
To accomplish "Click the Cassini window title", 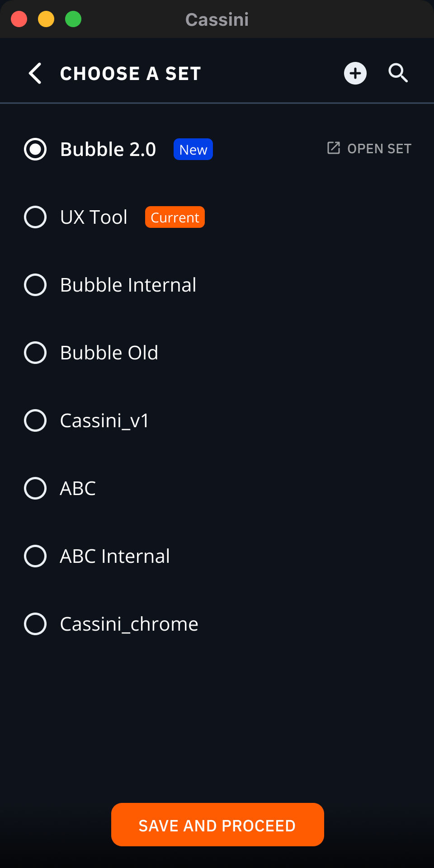I will 217,19.
